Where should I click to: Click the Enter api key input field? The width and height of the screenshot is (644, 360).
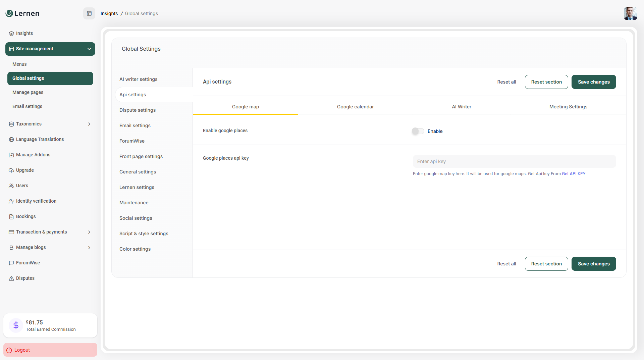[x=514, y=161]
